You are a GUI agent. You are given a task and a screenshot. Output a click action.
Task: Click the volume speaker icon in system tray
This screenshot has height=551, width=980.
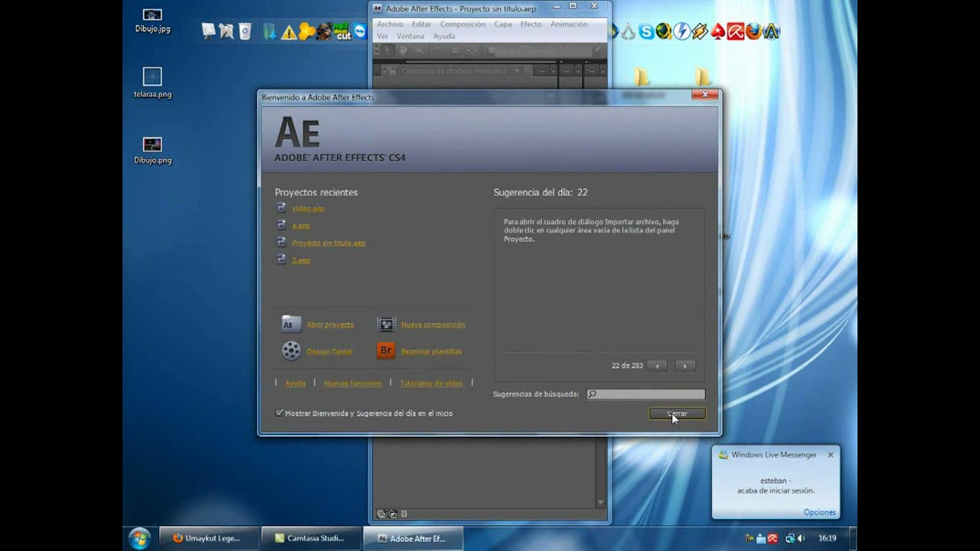[x=802, y=538]
